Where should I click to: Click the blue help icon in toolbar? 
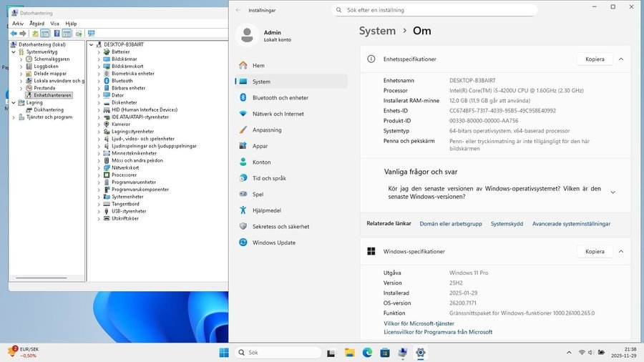coord(57,34)
